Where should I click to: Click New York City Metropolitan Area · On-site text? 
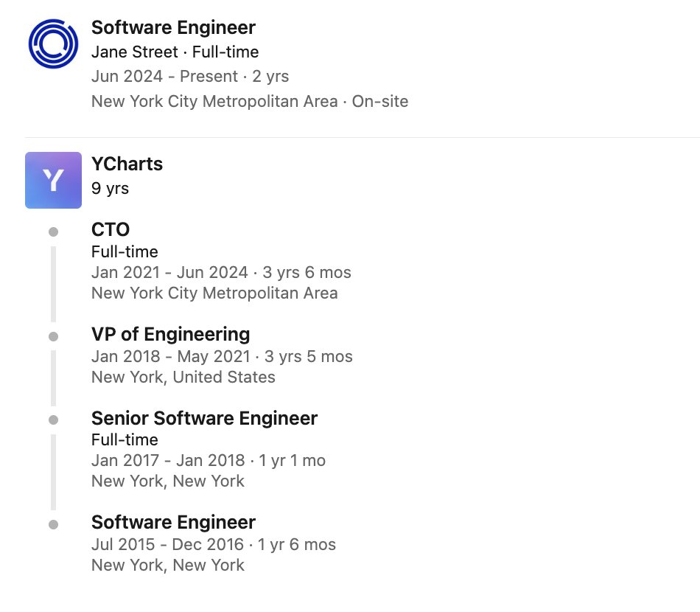[250, 102]
